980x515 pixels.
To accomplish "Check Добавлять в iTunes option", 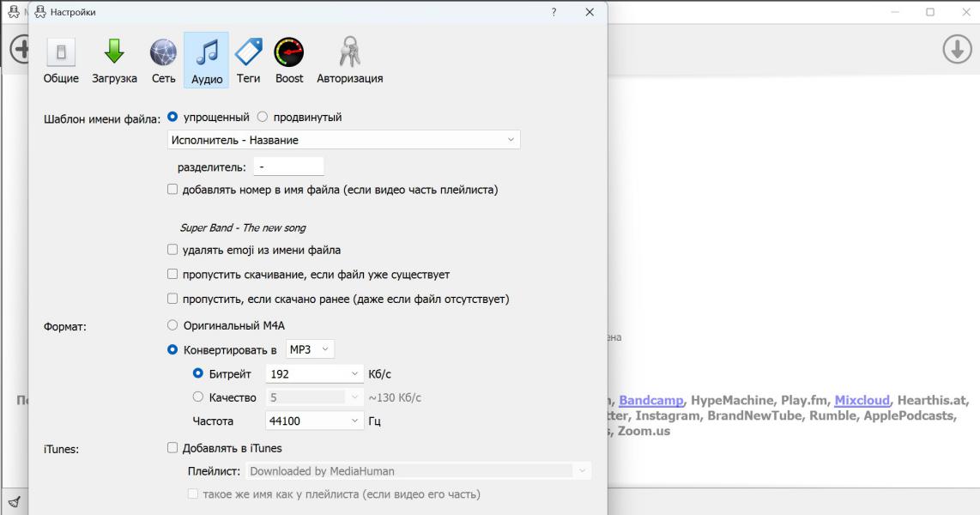I will point(172,448).
